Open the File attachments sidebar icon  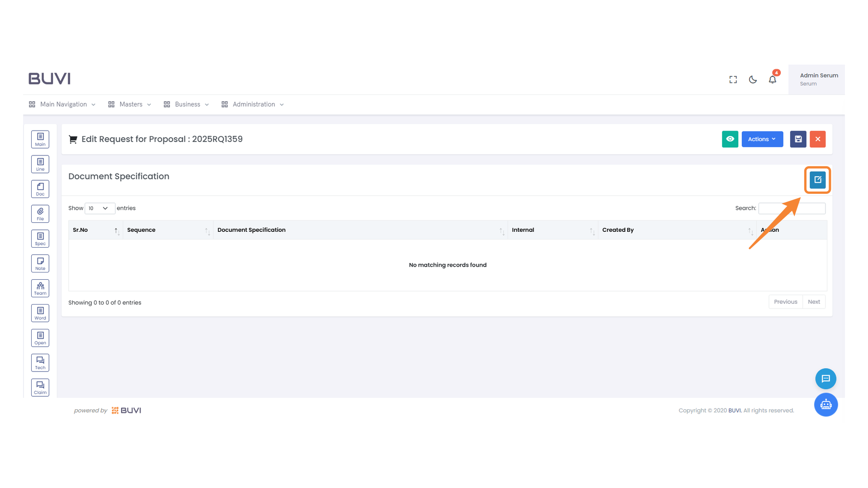tap(40, 214)
